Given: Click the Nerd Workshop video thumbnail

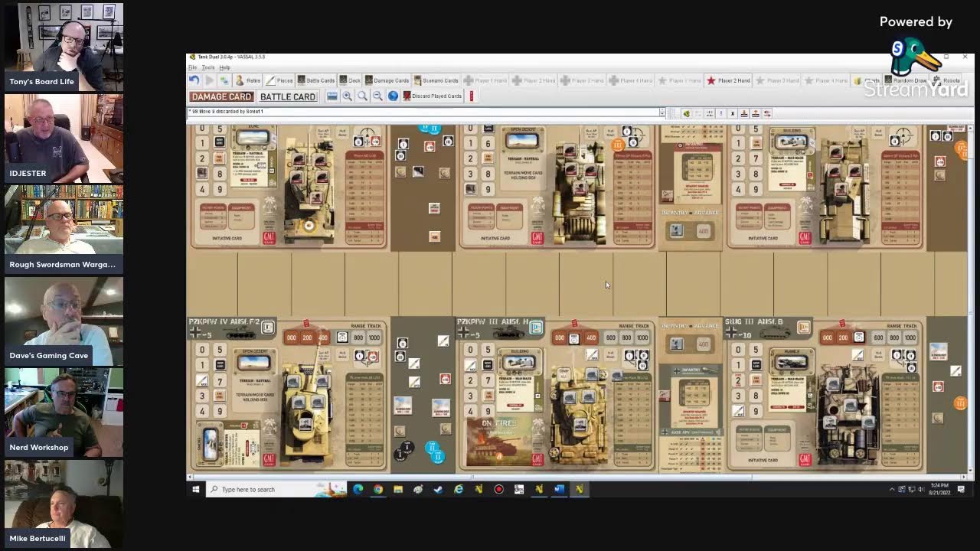Looking at the screenshot, I should coord(64,412).
